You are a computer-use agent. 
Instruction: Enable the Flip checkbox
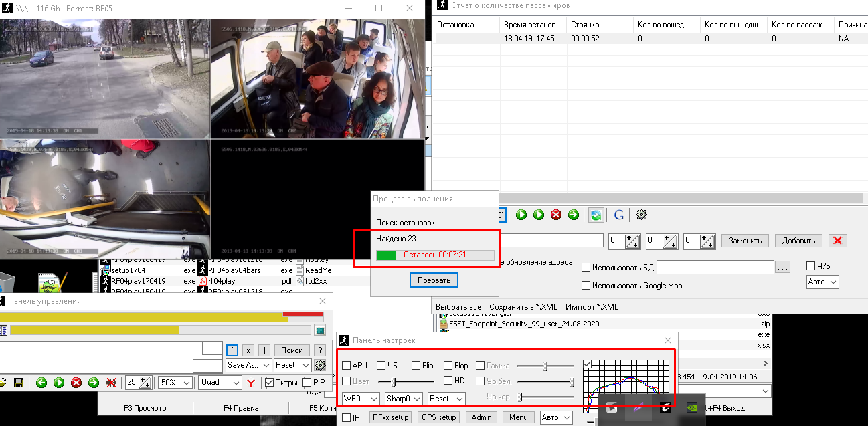(416, 366)
